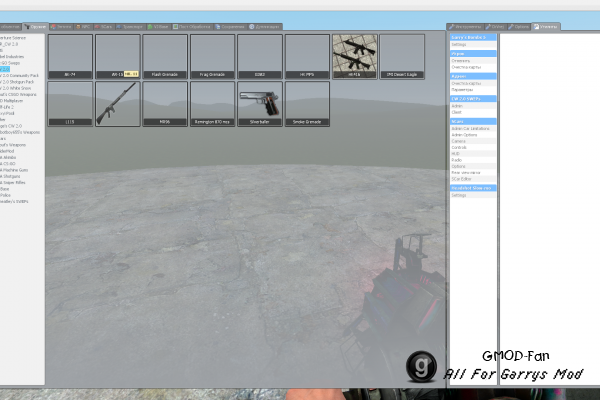
Task: Pick the Flash Grenade tile
Action: point(165,57)
